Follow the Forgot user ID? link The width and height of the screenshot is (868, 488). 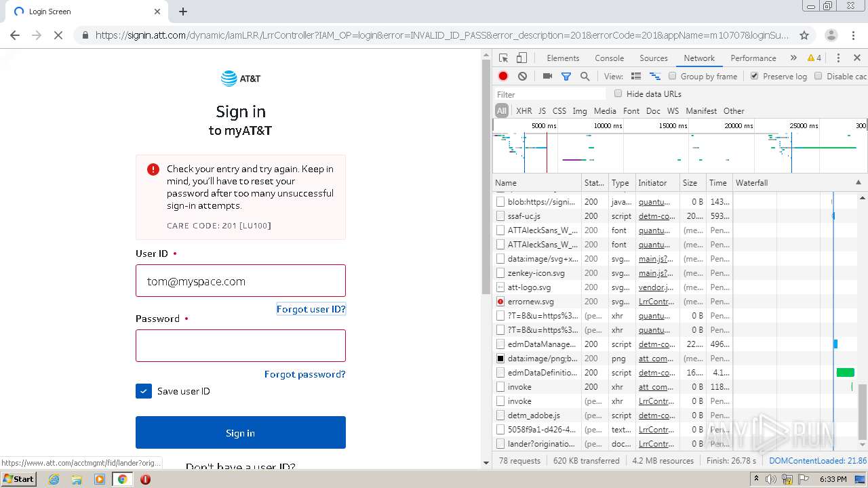pos(311,309)
